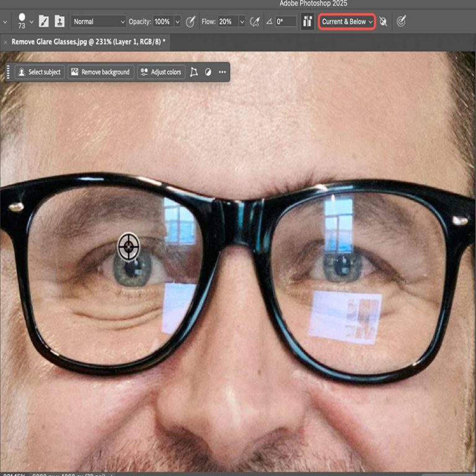Viewport: 476px width, 476px height.
Task: Toggle the Brush Settings panel icon
Action: 44,22
